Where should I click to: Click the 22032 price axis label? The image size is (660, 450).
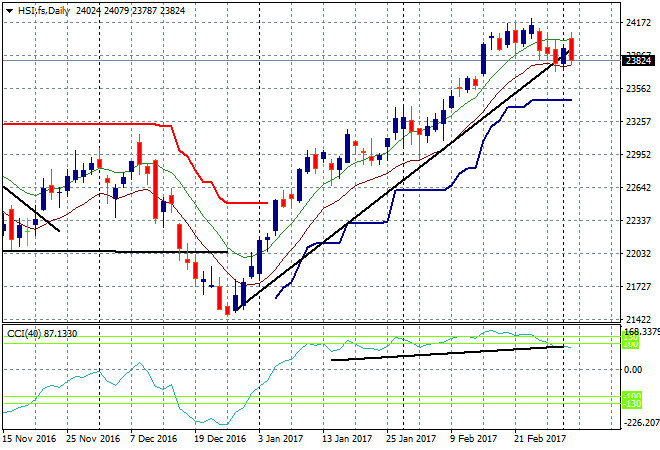tap(638, 254)
